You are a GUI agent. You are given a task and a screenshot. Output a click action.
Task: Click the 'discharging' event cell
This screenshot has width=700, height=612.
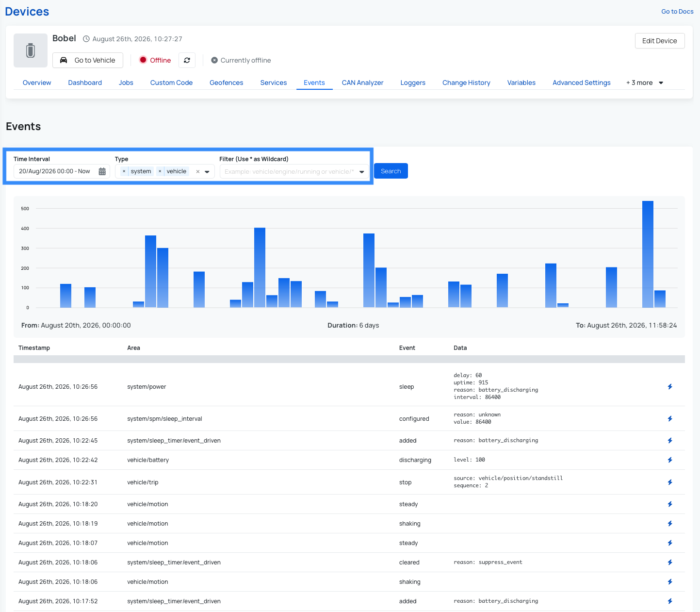pos(415,460)
